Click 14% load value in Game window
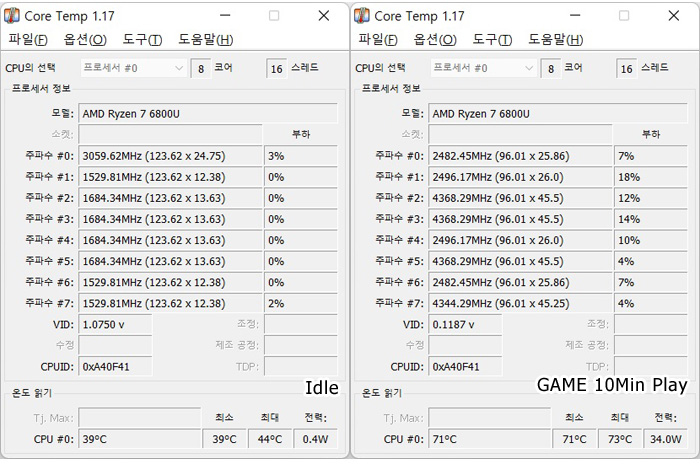700x464 pixels. pyautogui.click(x=651, y=219)
